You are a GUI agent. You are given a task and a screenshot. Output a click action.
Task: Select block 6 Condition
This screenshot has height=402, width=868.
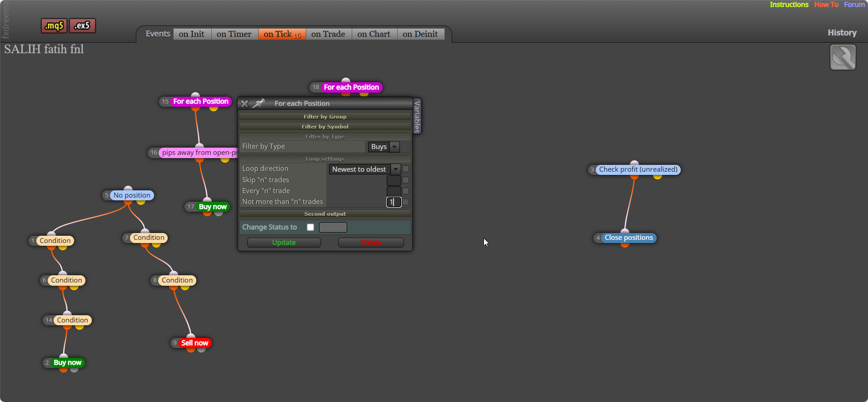tap(66, 280)
